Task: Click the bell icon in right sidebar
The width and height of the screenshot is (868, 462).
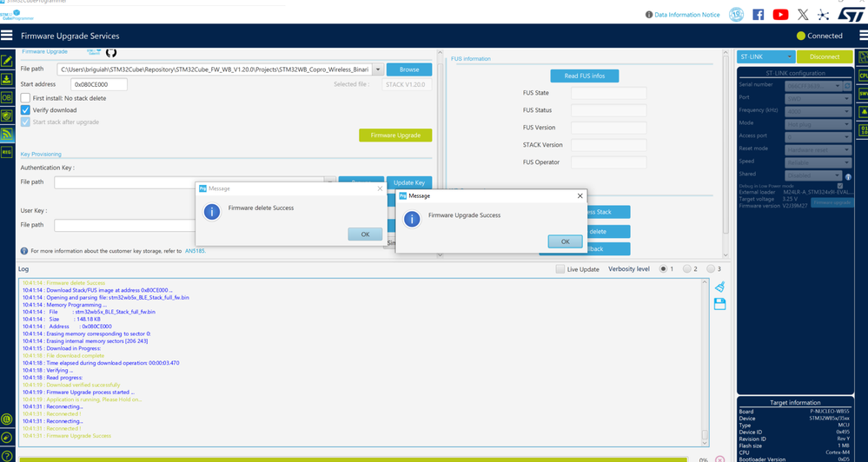Action: click(863, 112)
